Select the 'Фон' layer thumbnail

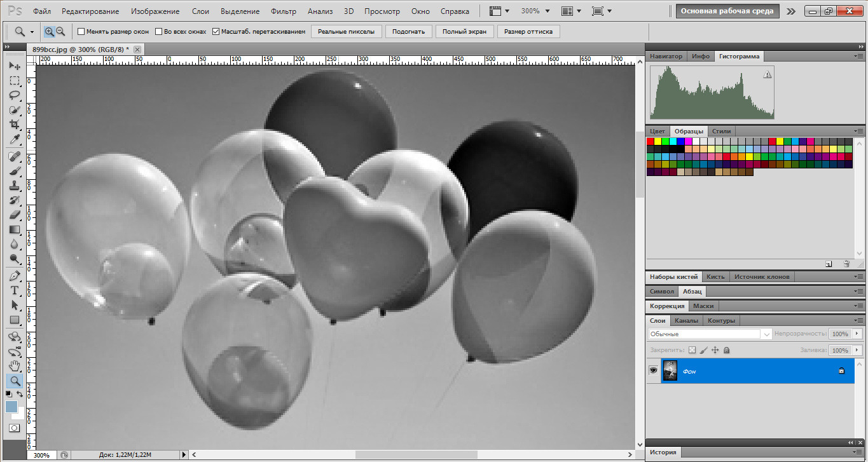coord(670,370)
